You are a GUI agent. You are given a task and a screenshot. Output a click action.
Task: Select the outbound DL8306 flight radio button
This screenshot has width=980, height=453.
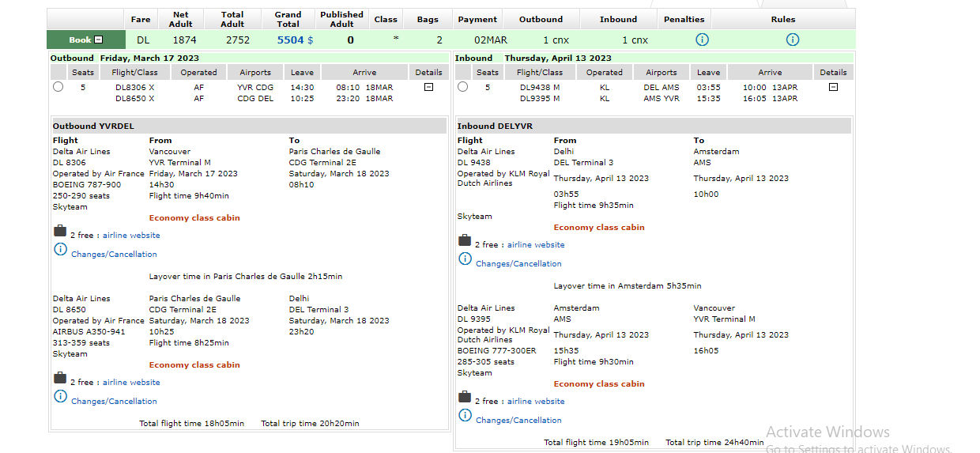click(58, 87)
